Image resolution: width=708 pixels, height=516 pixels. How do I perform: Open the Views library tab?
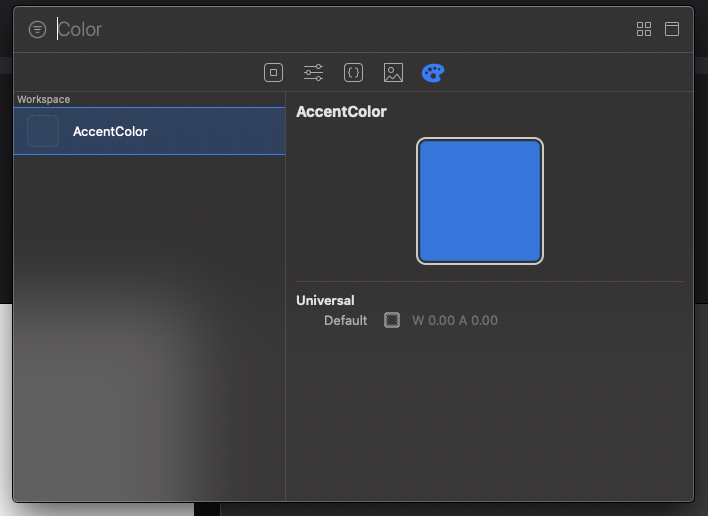point(274,73)
